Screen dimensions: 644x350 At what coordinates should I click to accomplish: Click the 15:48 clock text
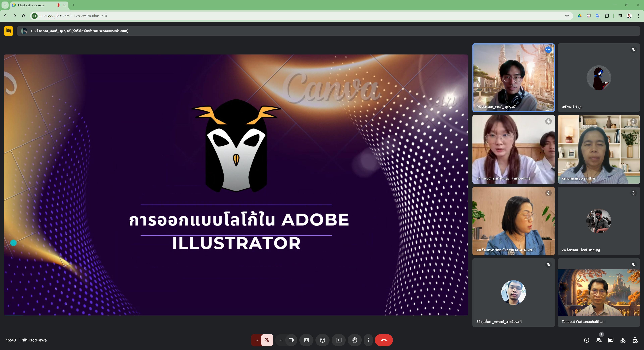click(11, 340)
